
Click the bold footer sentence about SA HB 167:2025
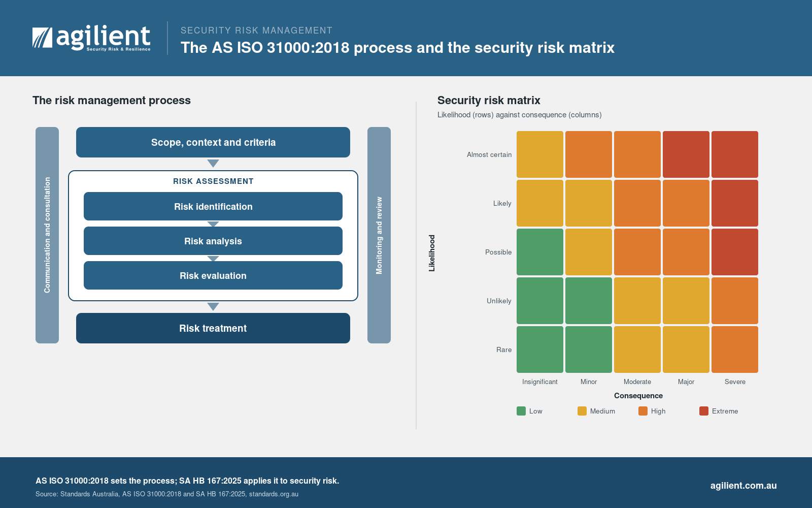coord(187,481)
